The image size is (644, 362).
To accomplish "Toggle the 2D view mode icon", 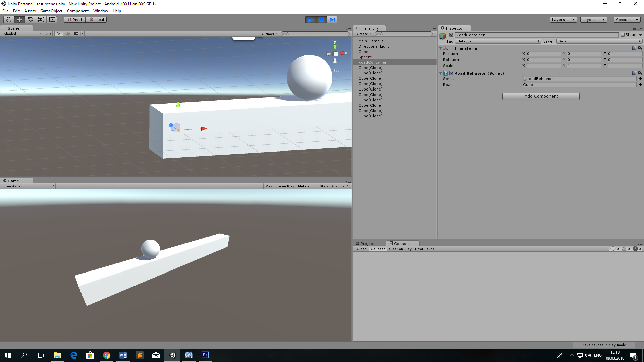I will pyautogui.click(x=49, y=33).
